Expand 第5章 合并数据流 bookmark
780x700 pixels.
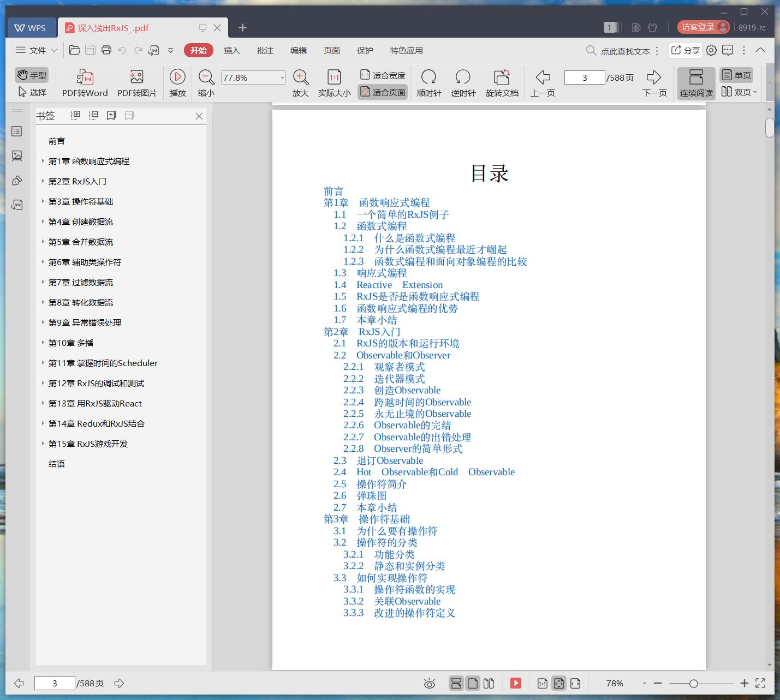pyautogui.click(x=43, y=242)
